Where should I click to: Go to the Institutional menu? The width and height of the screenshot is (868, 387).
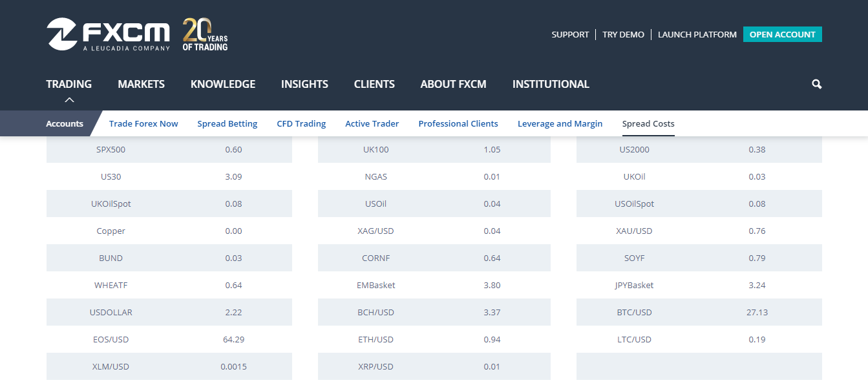tap(551, 84)
